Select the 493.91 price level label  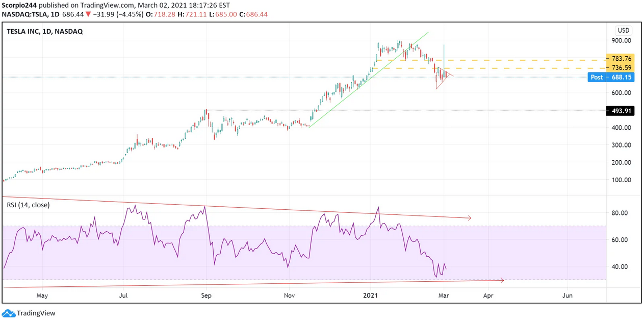620,111
